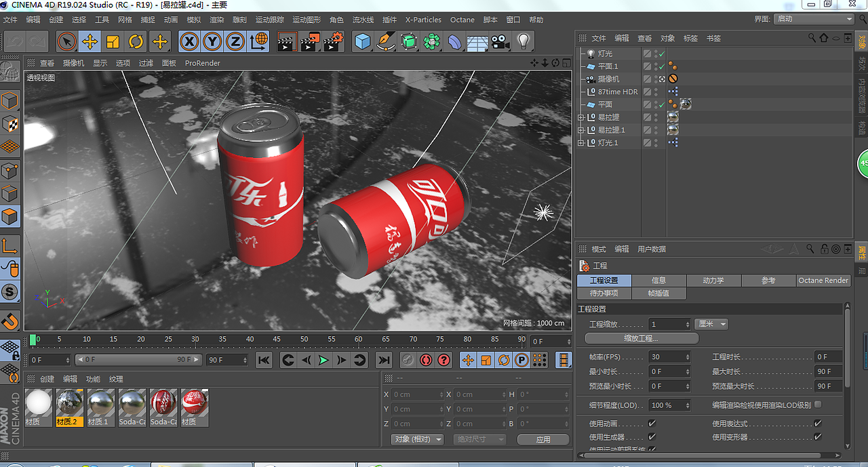Enable the texture mode checkerboard cube icon
The height and width of the screenshot is (467, 868).
click(x=9, y=124)
